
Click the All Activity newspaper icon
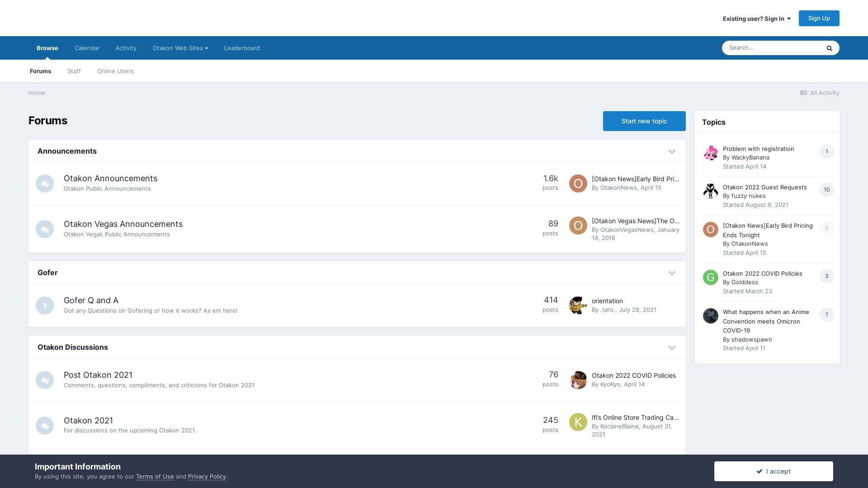click(x=803, y=93)
